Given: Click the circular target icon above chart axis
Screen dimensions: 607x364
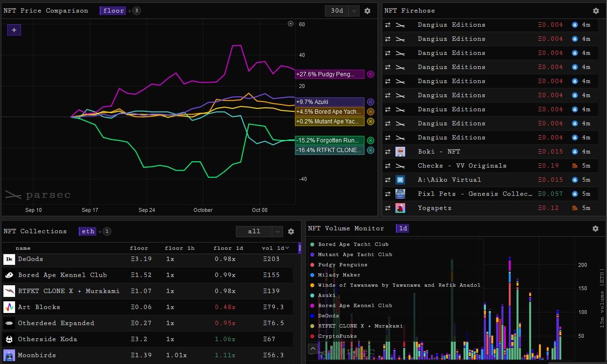Looking at the screenshot, I should [291, 23].
